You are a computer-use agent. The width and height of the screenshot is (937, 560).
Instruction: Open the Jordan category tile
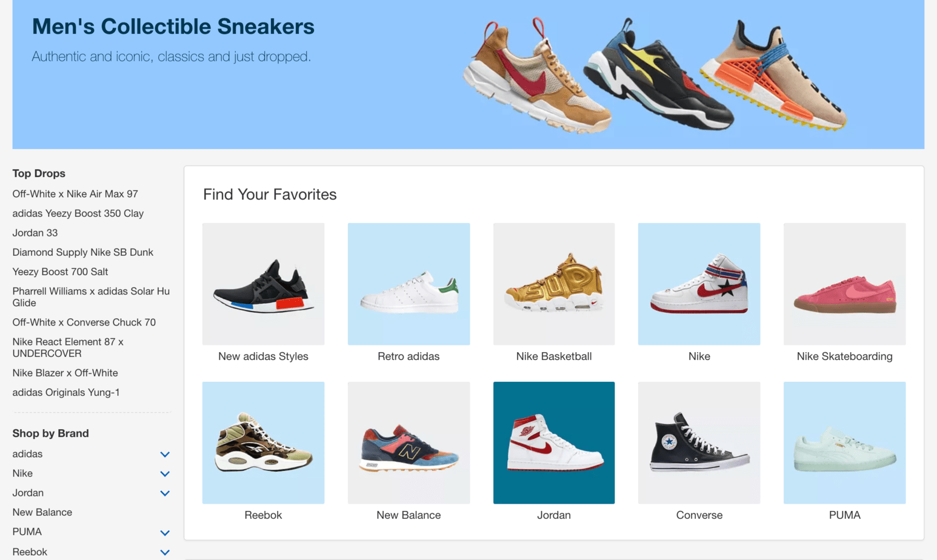(x=554, y=442)
